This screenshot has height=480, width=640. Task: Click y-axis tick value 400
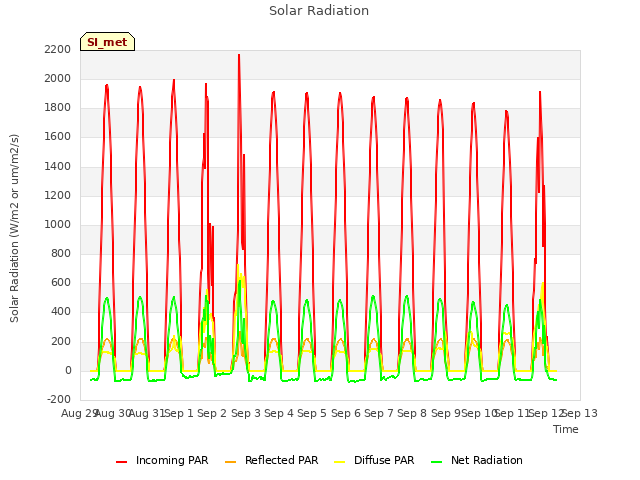pos(61,312)
